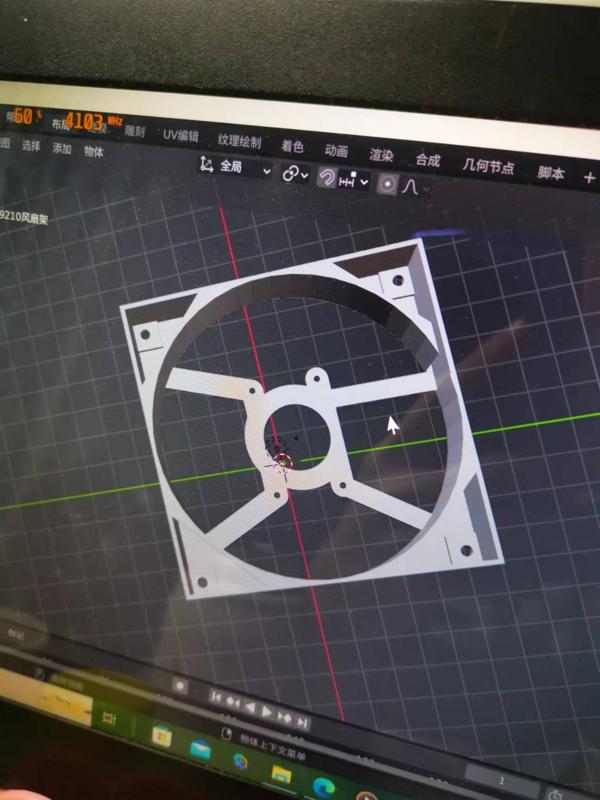Add a new workspace with the plus button

coord(589,178)
